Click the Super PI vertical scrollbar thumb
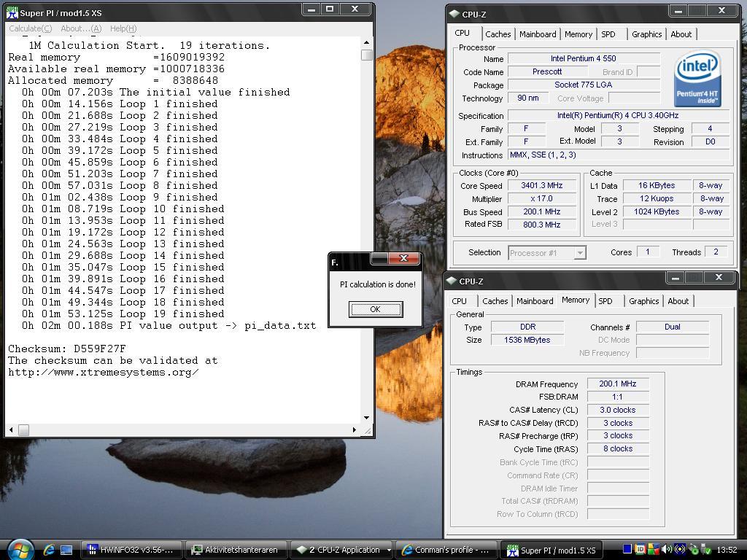Image resolution: width=747 pixels, height=560 pixels. tap(366, 55)
